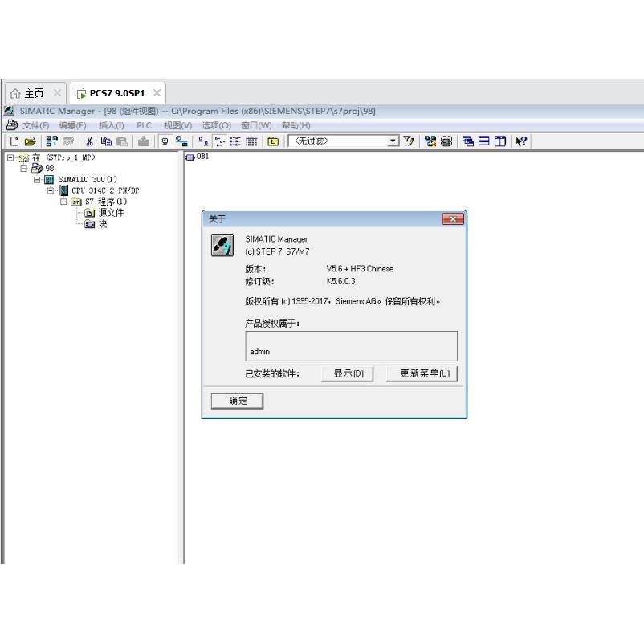
Task: Click the Tile Vertically windows icon
Action: (500, 141)
